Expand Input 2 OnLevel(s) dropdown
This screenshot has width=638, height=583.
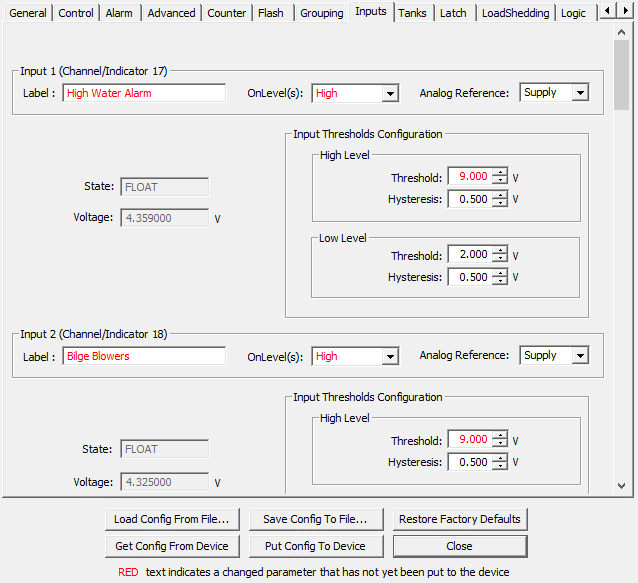389,356
